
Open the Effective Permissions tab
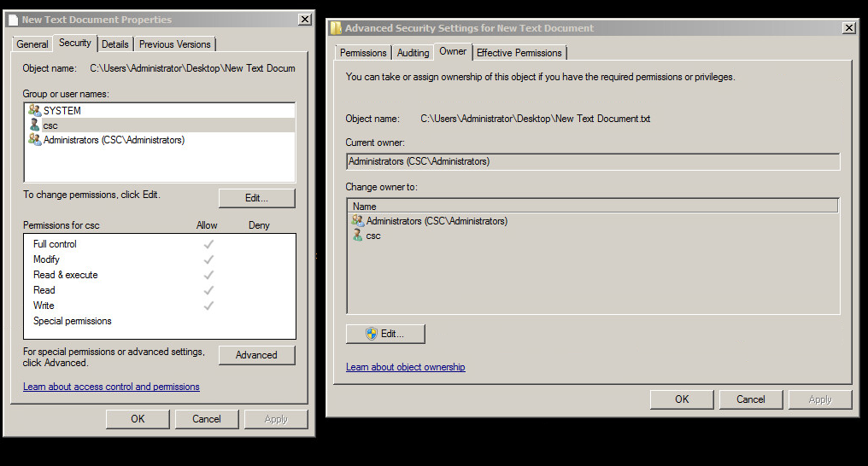519,53
